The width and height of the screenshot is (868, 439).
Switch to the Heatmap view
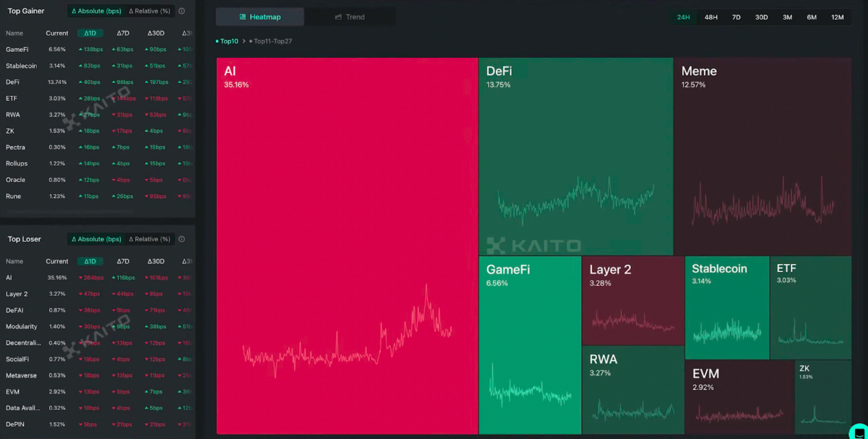coord(260,17)
